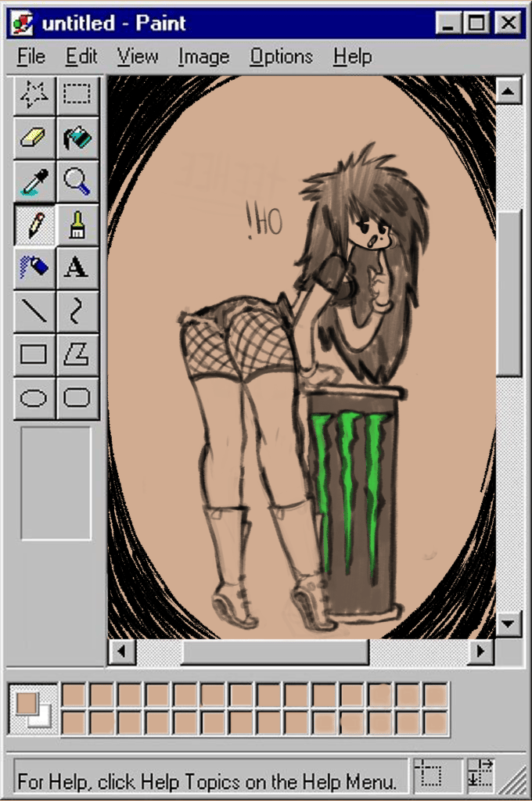Click the horizontal scrollbar right arrow

(481, 652)
